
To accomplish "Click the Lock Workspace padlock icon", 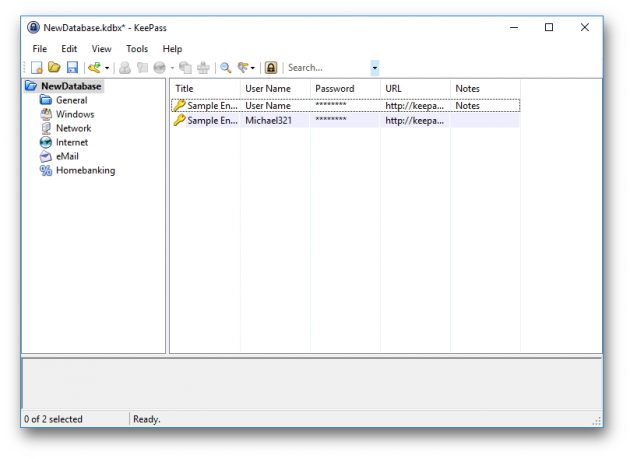I will 271,68.
